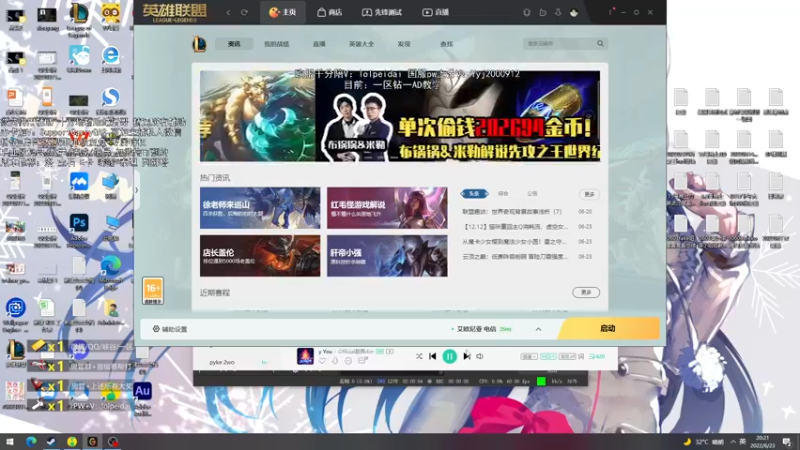Select the 综合 news filter
Viewport: 800px width, 450px height.
click(504, 194)
